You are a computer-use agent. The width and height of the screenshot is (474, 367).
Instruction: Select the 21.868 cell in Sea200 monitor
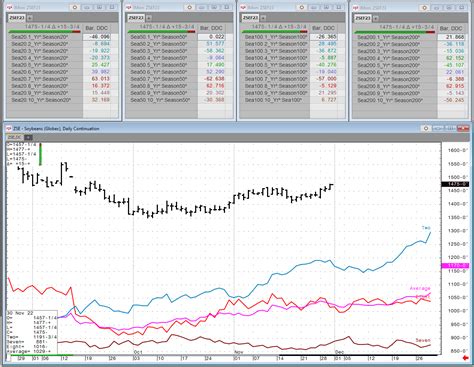(451, 37)
